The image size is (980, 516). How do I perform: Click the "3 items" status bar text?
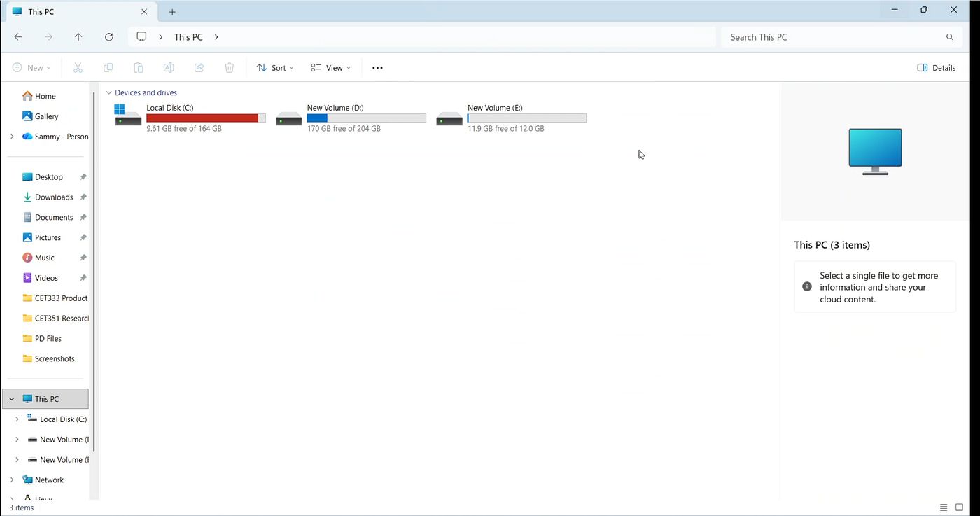pyautogui.click(x=22, y=508)
